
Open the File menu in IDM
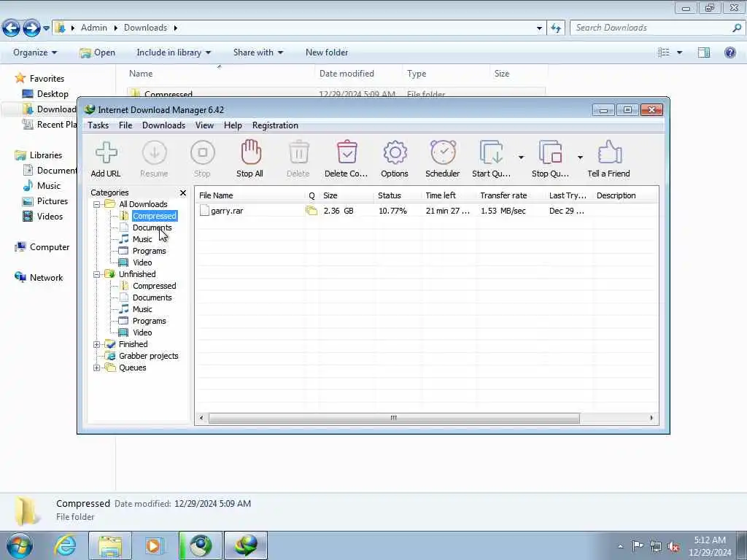[x=125, y=125]
